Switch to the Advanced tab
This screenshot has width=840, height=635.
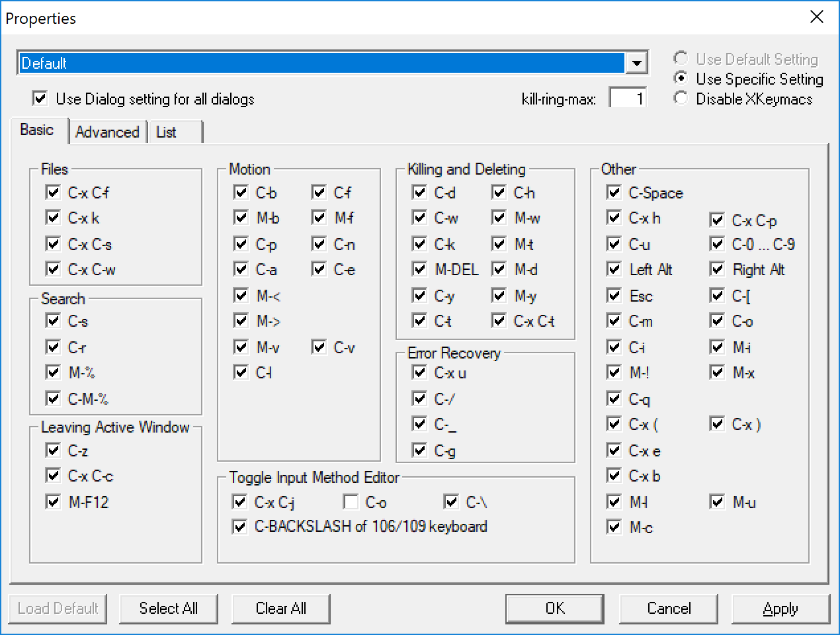point(108,132)
